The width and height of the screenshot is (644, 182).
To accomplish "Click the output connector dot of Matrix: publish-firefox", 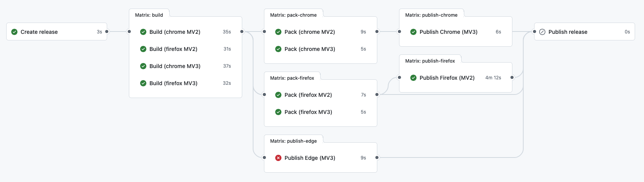I will pyautogui.click(x=512, y=77).
